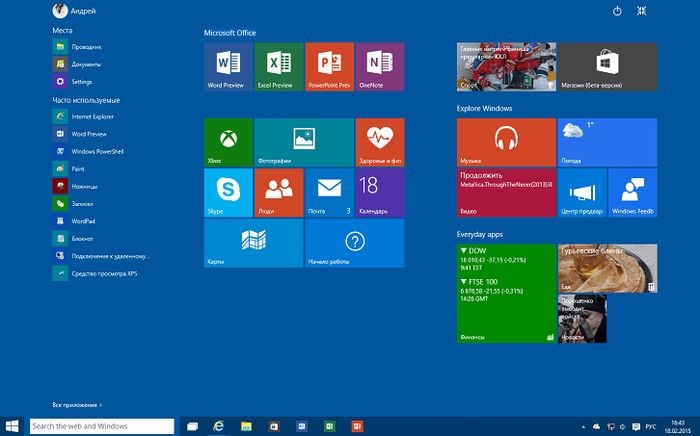The width and height of the screenshot is (700, 436).
Task: Open the Новости news tile
Action: [582, 319]
